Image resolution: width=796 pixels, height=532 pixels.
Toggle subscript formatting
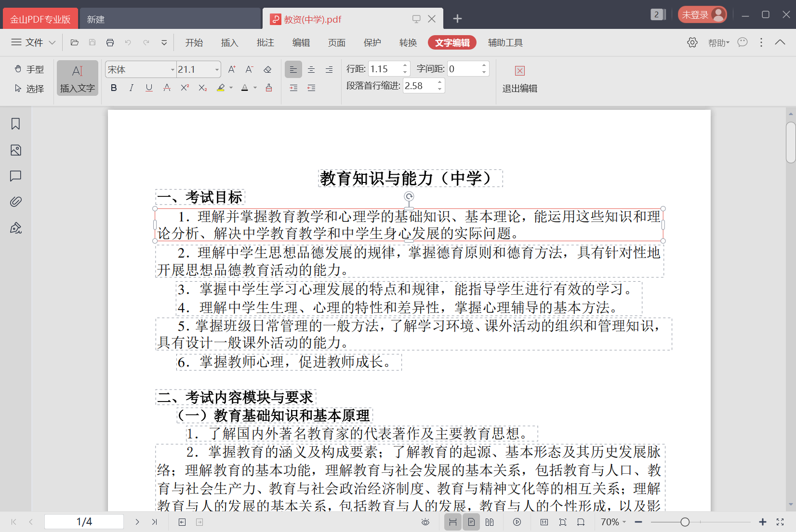coord(203,88)
